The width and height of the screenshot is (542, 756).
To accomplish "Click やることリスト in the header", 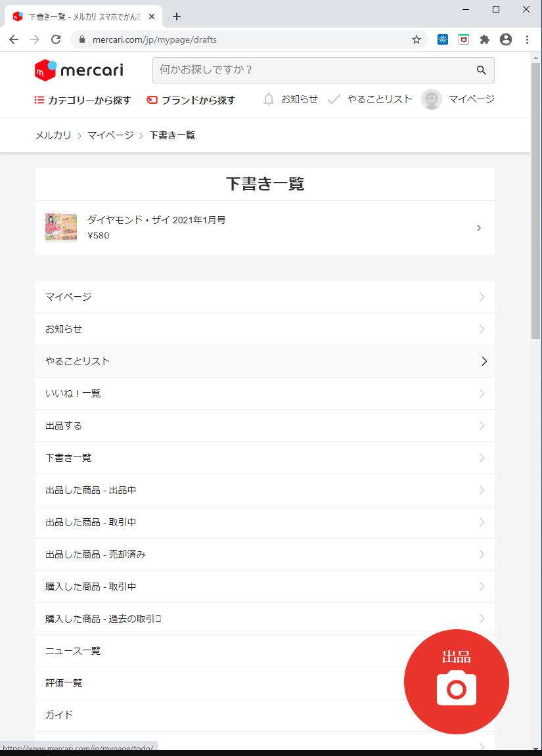I will [380, 99].
